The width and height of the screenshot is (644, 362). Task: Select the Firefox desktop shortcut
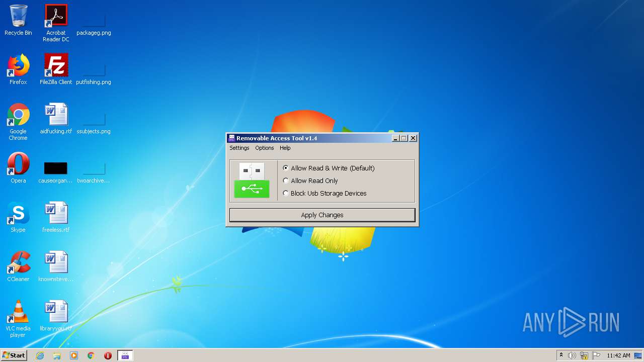pos(18,69)
